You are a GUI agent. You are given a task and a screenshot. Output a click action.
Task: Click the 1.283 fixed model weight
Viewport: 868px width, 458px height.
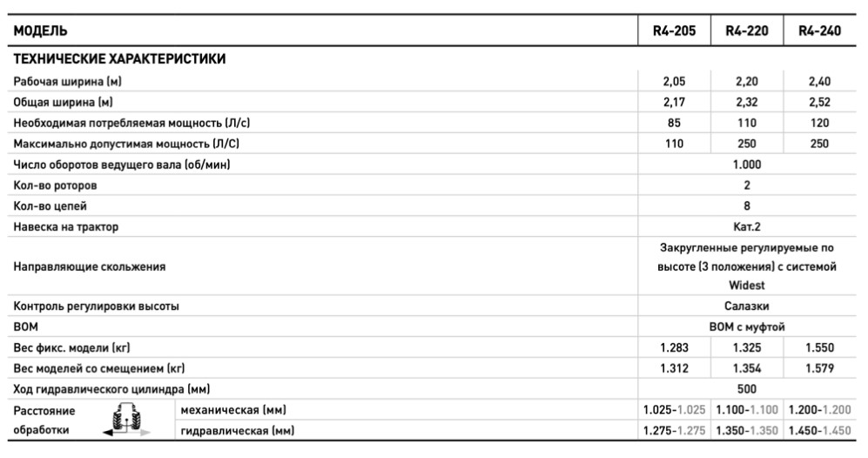point(674,348)
